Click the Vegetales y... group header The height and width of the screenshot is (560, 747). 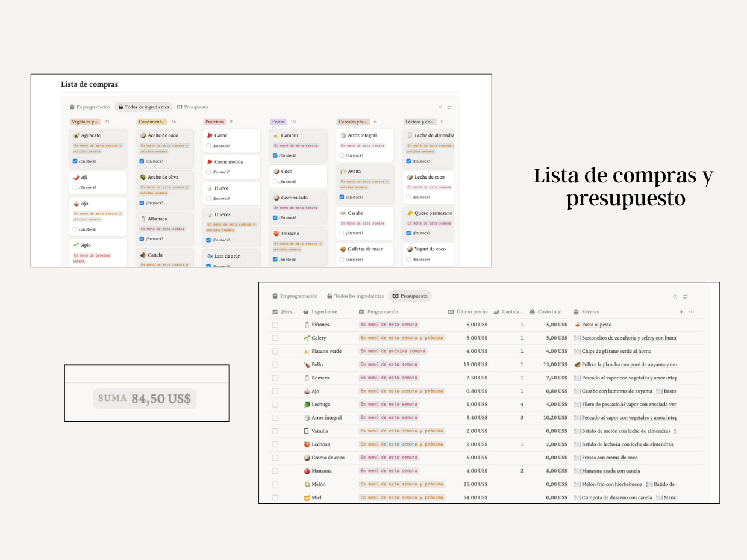[x=86, y=121]
